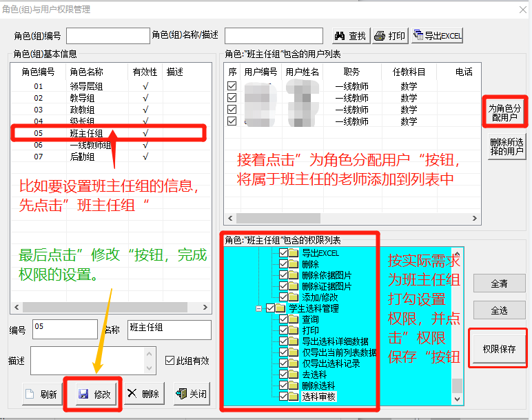Screen dimensions: 532x420
Task: Click the 刷新 refresh button
Action: coord(42,394)
